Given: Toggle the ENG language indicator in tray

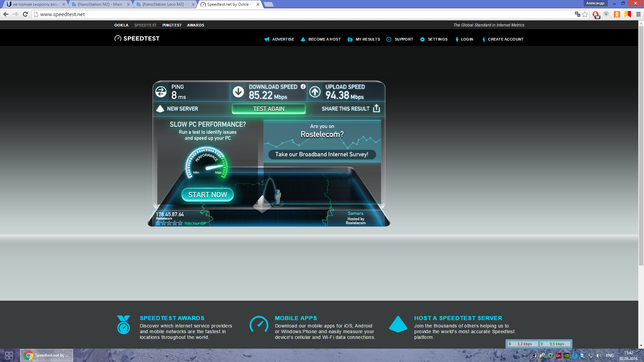Looking at the screenshot, I should coord(610,356).
